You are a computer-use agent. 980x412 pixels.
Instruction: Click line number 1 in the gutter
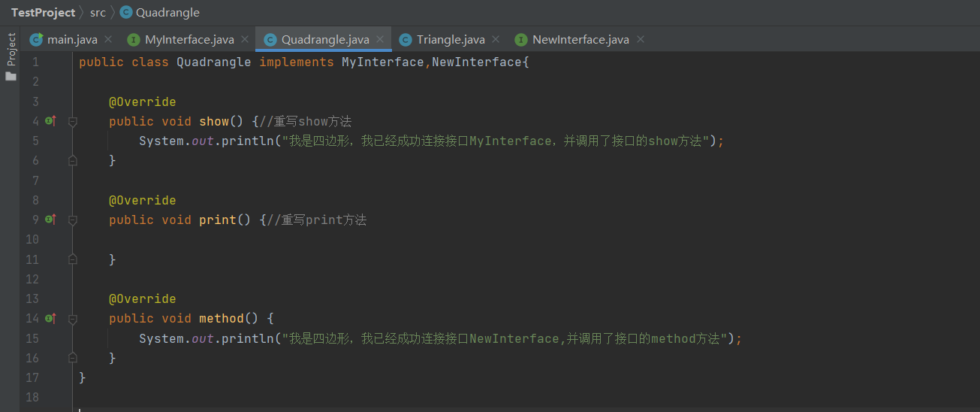[x=35, y=62]
